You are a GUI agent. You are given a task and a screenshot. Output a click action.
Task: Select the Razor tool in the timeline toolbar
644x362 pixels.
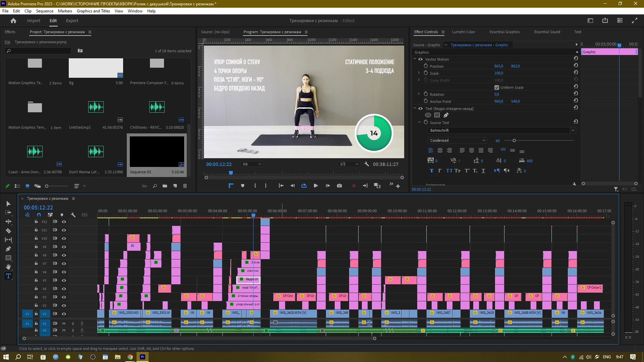pyautogui.click(x=8, y=231)
